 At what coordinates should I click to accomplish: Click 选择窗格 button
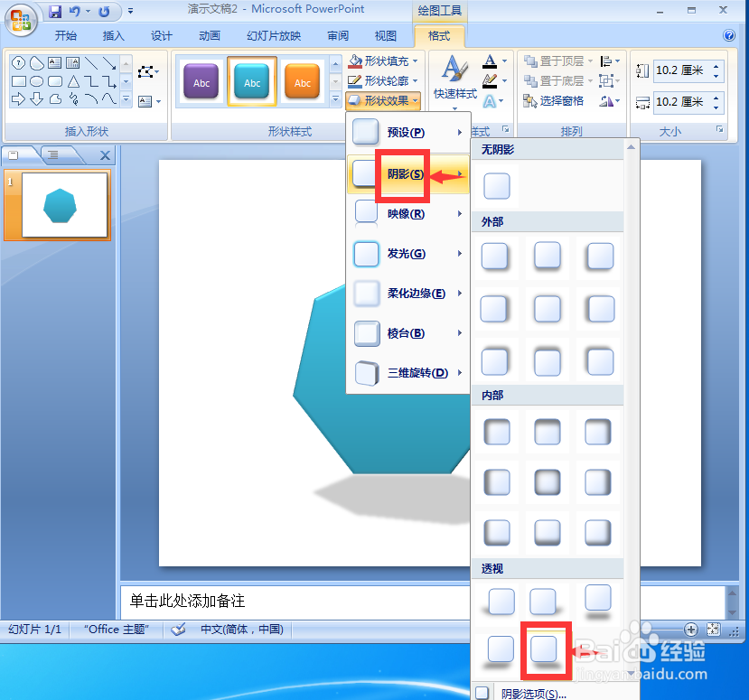(554, 101)
